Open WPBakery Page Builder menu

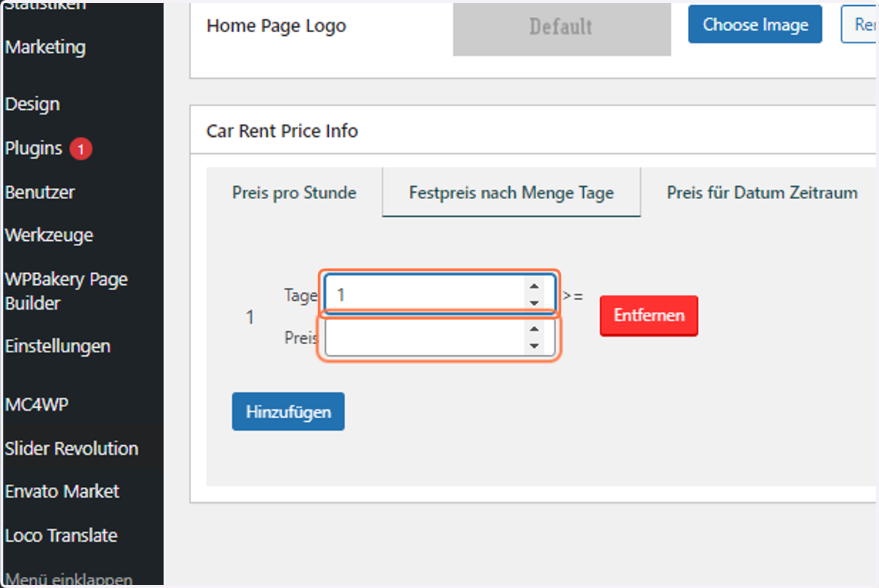coord(67,291)
